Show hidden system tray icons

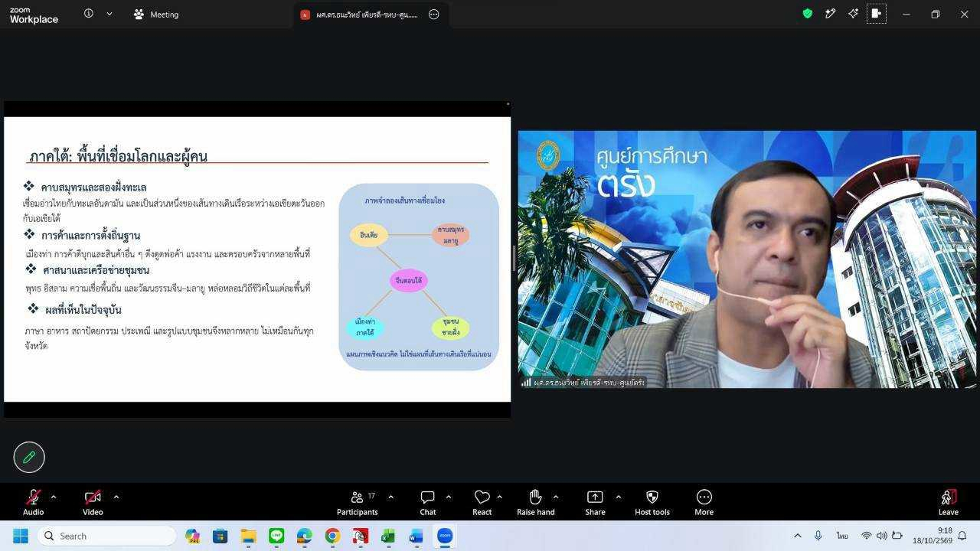click(797, 536)
